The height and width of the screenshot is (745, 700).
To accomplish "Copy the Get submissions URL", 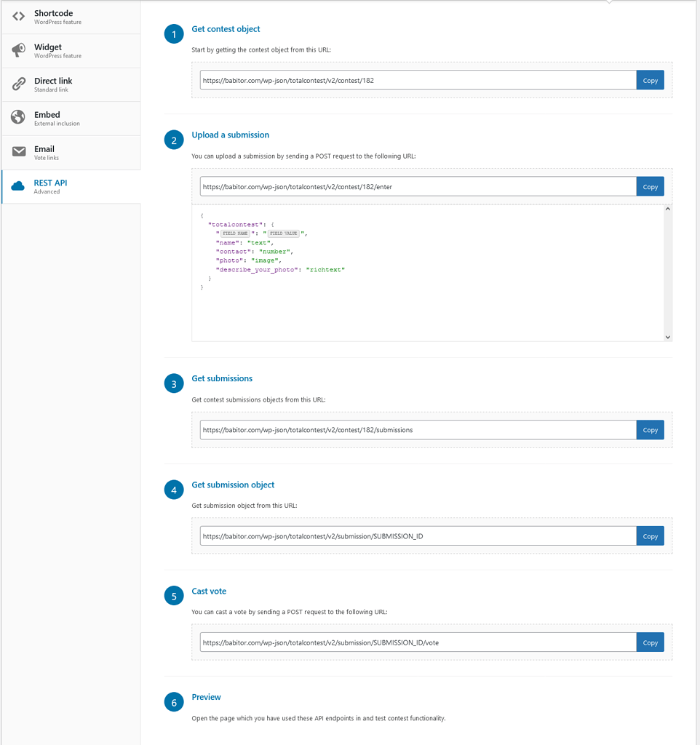I will click(650, 430).
